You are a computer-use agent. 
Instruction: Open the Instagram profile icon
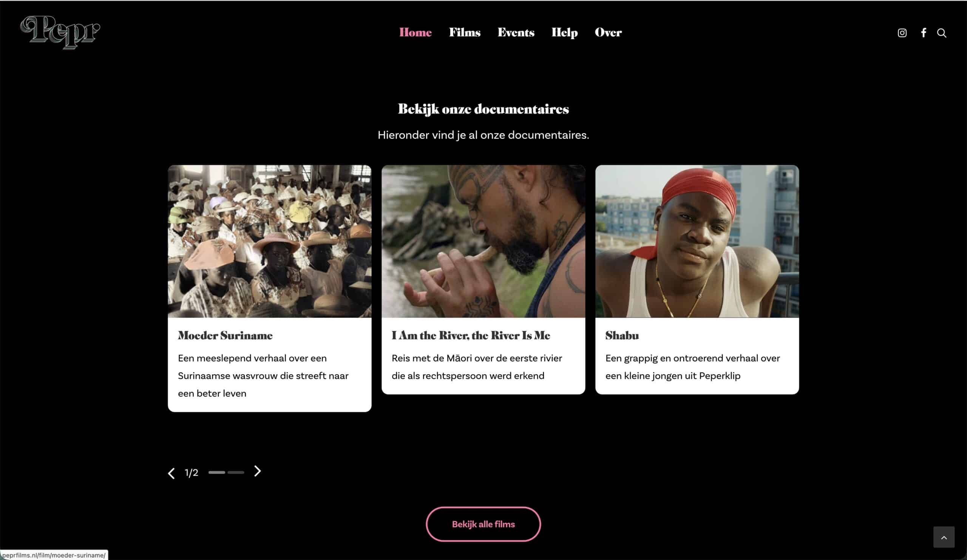902,33
